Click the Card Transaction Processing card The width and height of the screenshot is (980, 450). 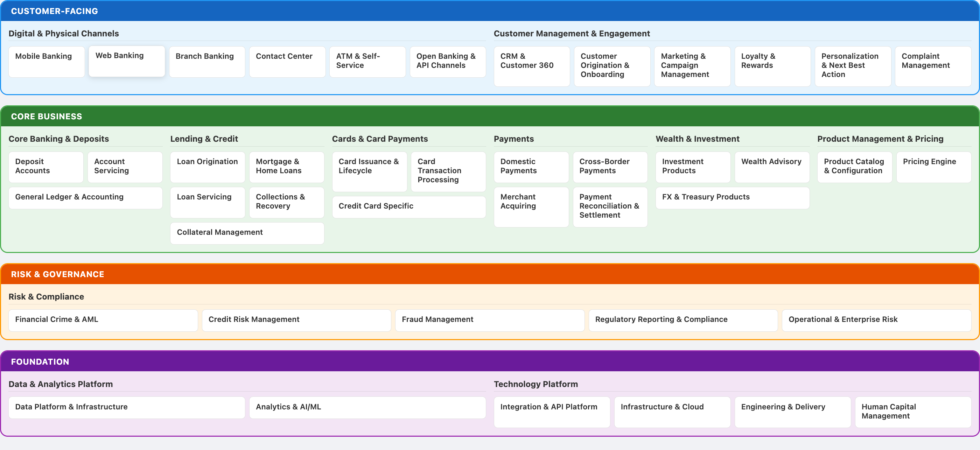click(x=448, y=171)
